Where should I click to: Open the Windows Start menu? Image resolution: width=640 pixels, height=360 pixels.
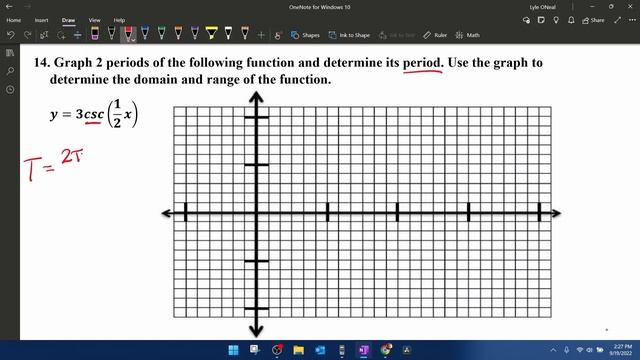pyautogui.click(x=233, y=350)
